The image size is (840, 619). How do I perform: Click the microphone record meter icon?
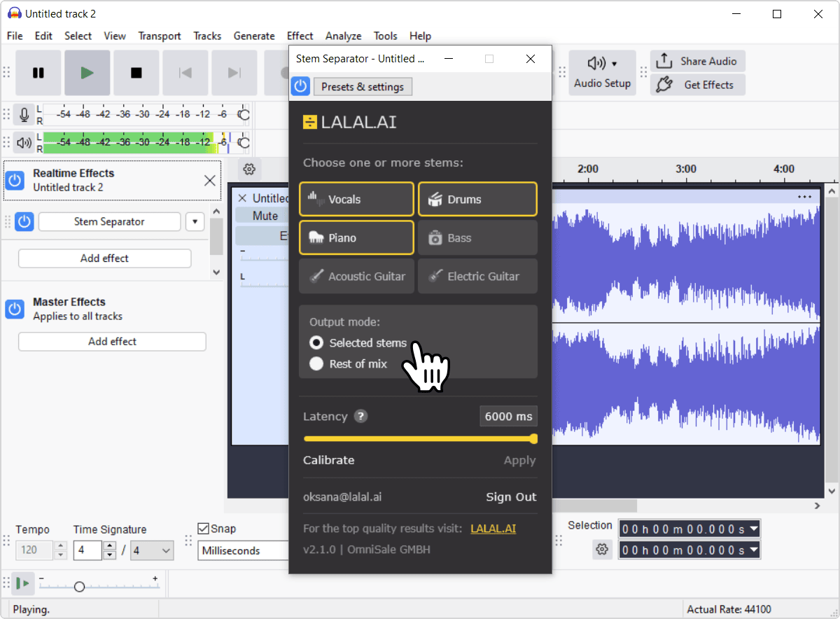[24, 115]
